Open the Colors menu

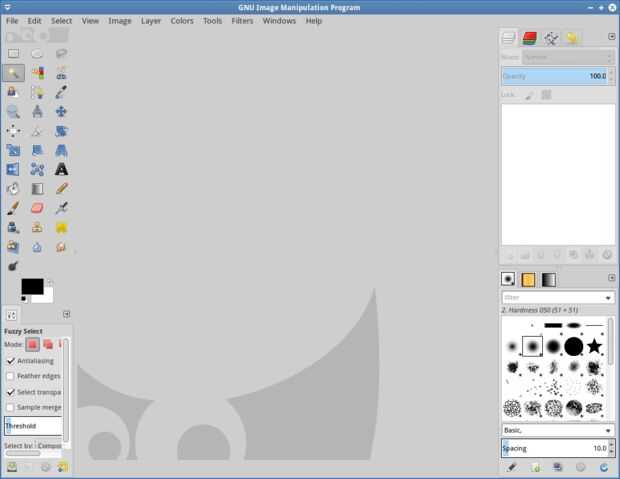point(182,21)
